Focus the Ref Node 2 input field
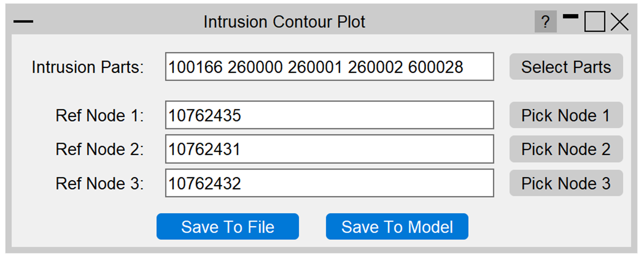This screenshot has width=644, height=258. click(329, 149)
